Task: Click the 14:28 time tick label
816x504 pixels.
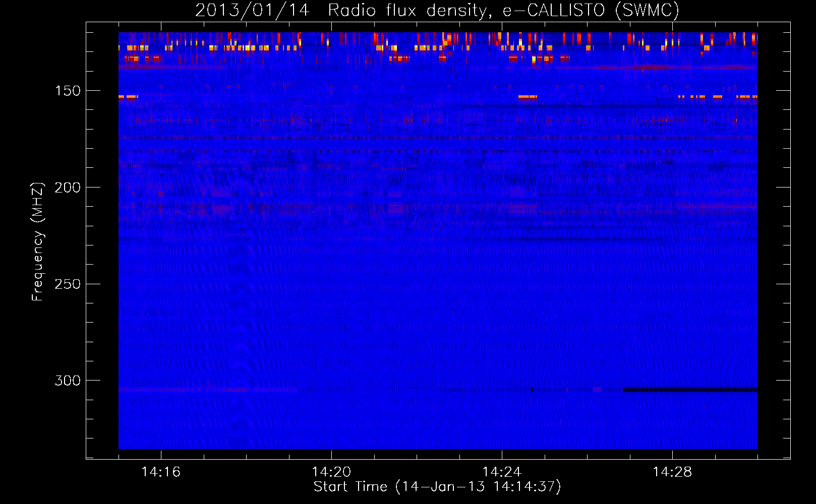Action: 672,472
